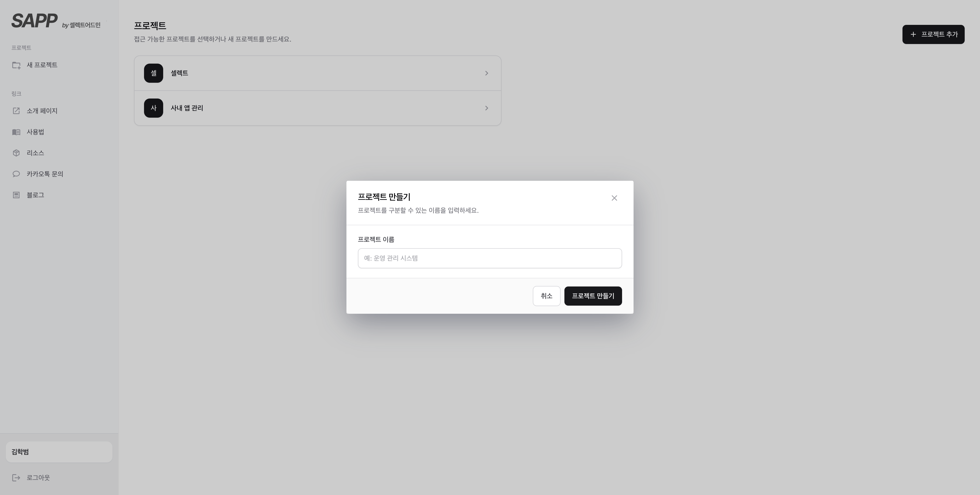
Task: Click the book icon beside 사용법
Action: (16, 132)
